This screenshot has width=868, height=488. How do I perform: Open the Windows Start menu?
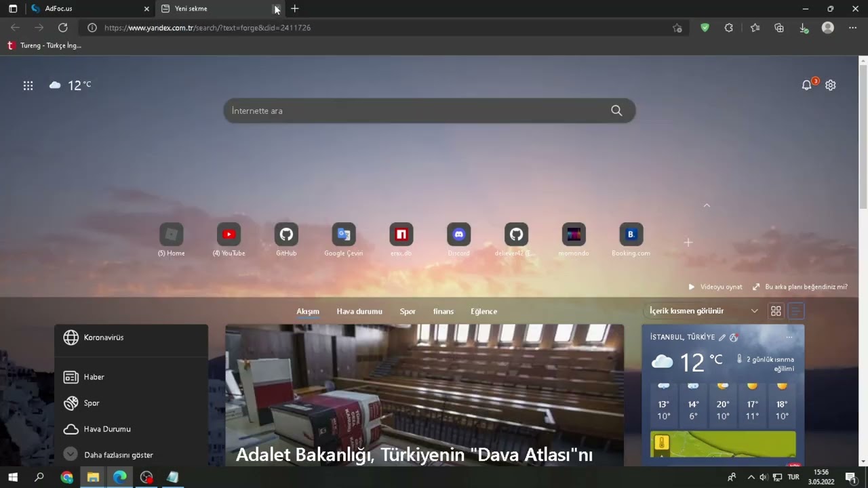13,477
